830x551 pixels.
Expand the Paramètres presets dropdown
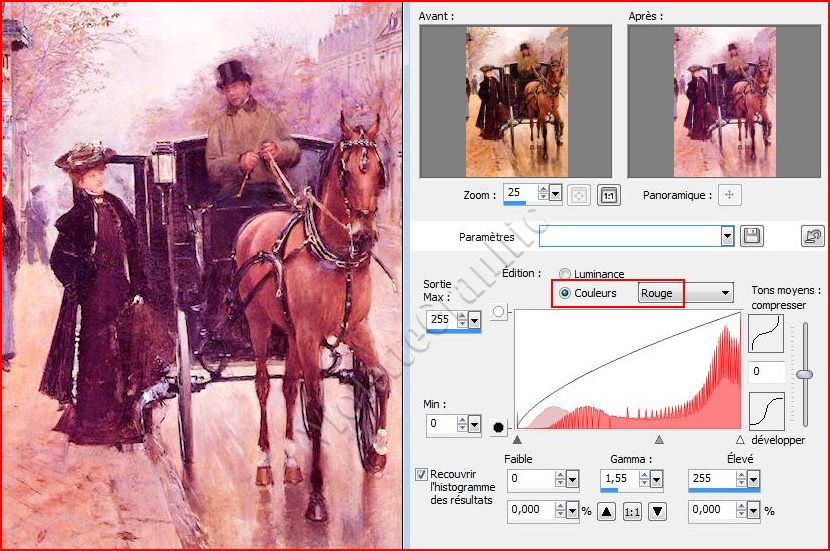pos(727,237)
